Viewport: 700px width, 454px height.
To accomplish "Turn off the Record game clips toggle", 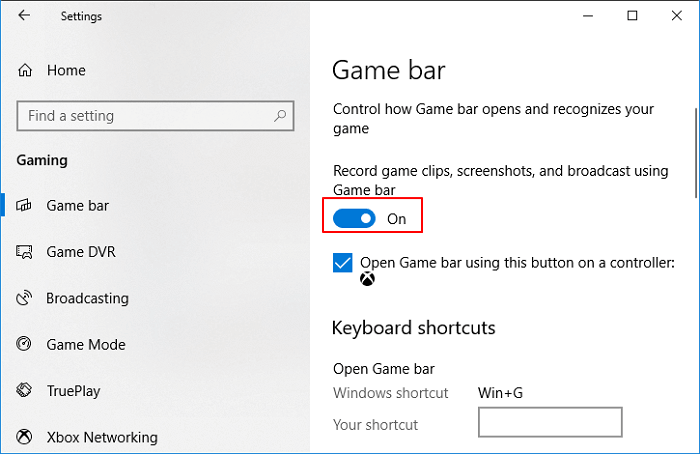I will [354, 217].
